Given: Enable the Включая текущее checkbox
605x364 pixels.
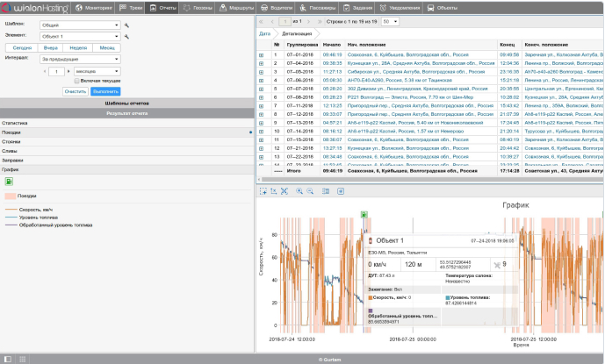Looking at the screenshot, I should click(x=76, y=80).
